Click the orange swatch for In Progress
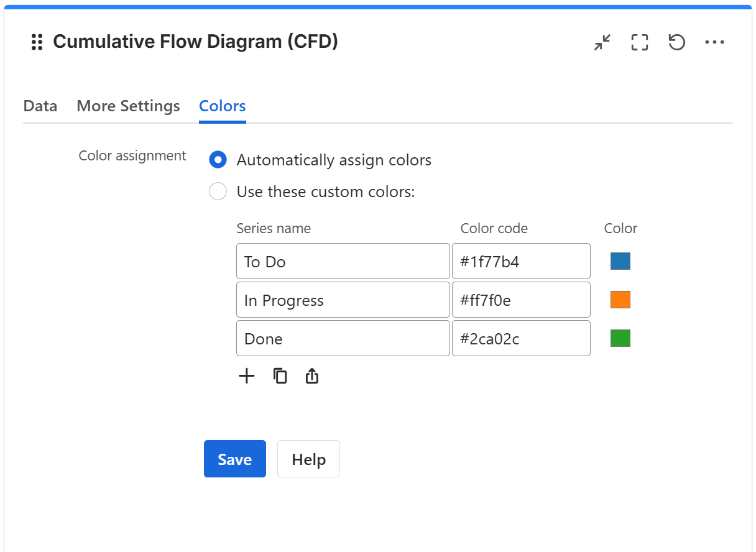This screenshot has width=756, height=552. pyautogui.click(x=620, y=299)
